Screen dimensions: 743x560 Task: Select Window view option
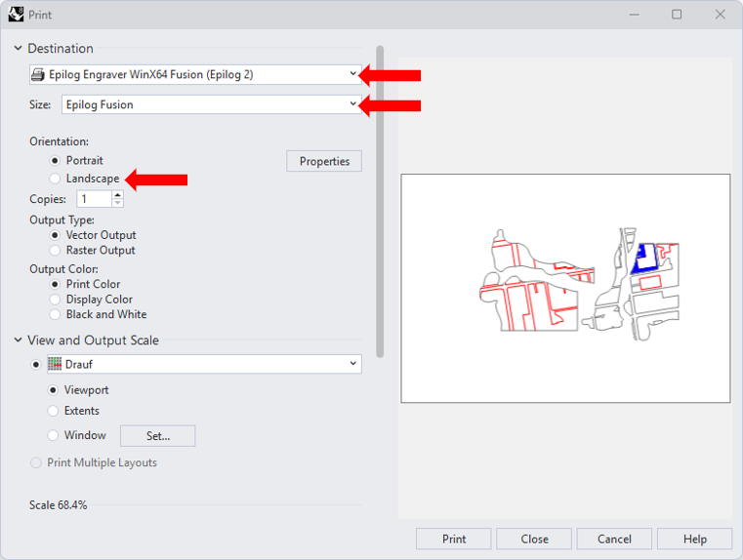(54, 435)
